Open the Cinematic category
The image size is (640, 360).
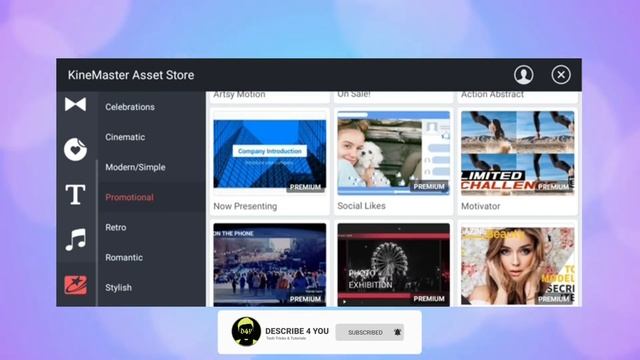tap(125, 137)
